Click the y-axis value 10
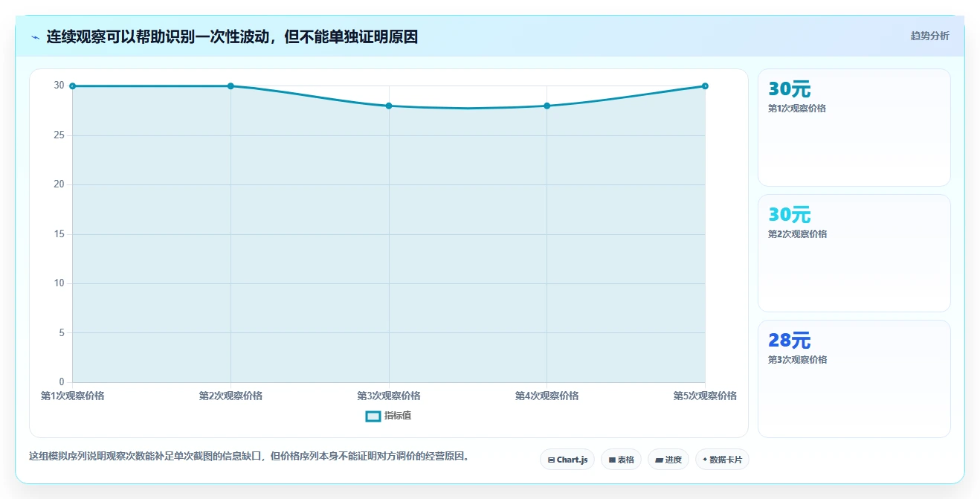 pyautogui.click(x=59, y=283)
